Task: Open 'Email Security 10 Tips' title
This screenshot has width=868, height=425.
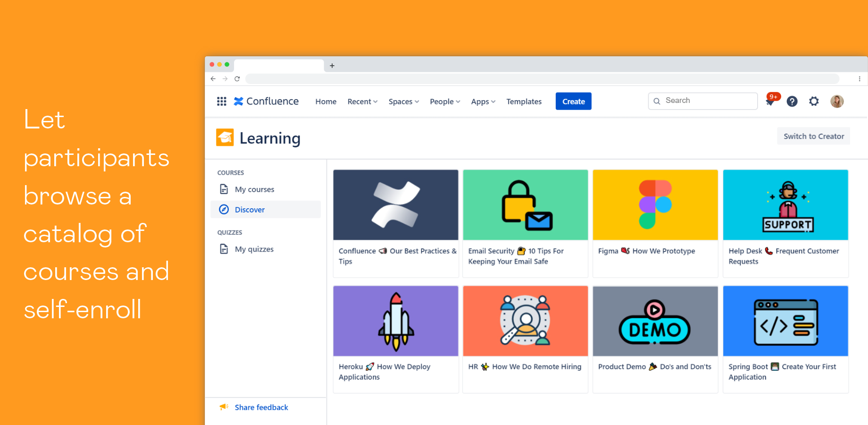Action: click(516, 256)
